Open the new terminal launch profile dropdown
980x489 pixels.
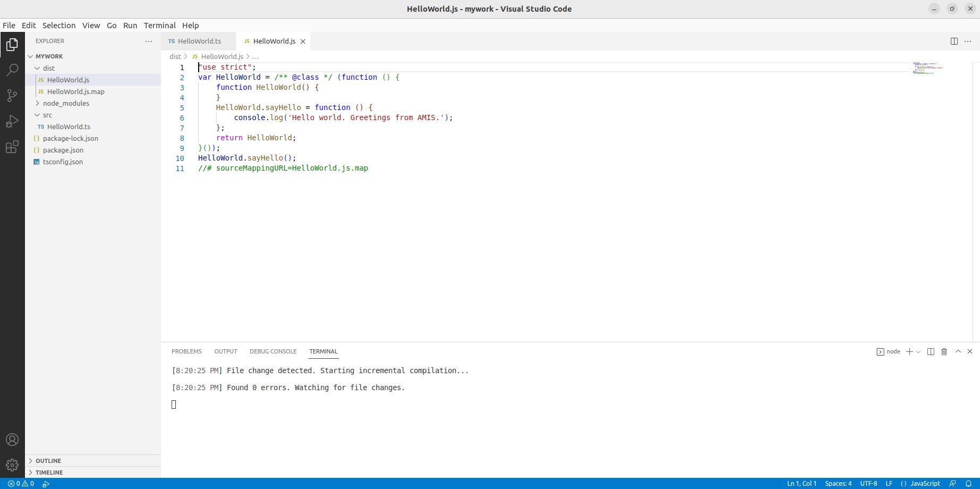point(918,352)
